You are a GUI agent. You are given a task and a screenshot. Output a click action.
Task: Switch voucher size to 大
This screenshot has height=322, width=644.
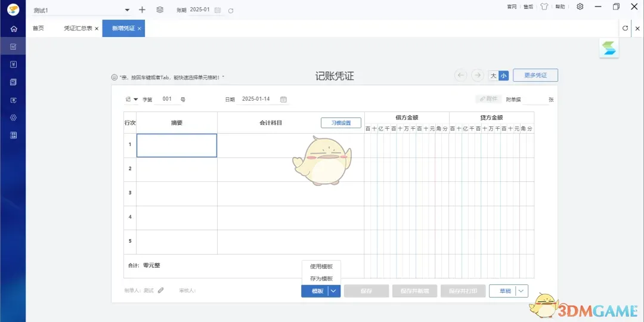(x=493, y=76)
